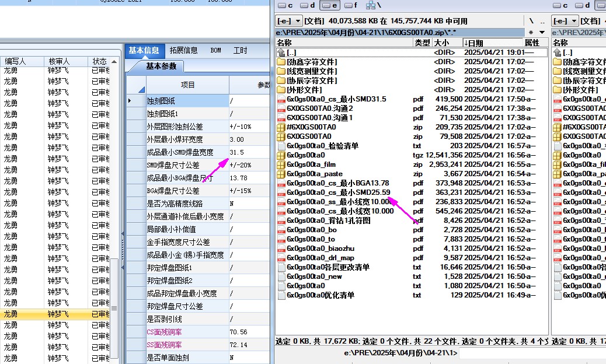Switch to BOM tab

(215, 51)
